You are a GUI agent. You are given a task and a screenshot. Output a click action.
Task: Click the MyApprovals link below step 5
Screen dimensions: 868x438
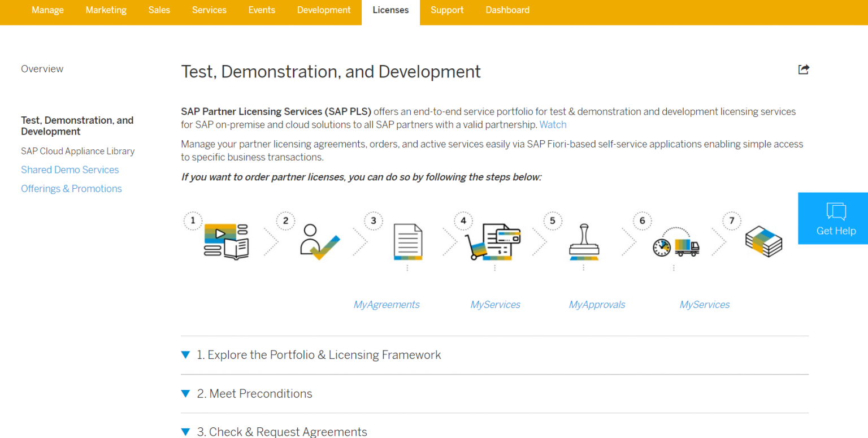coord(597,304)
